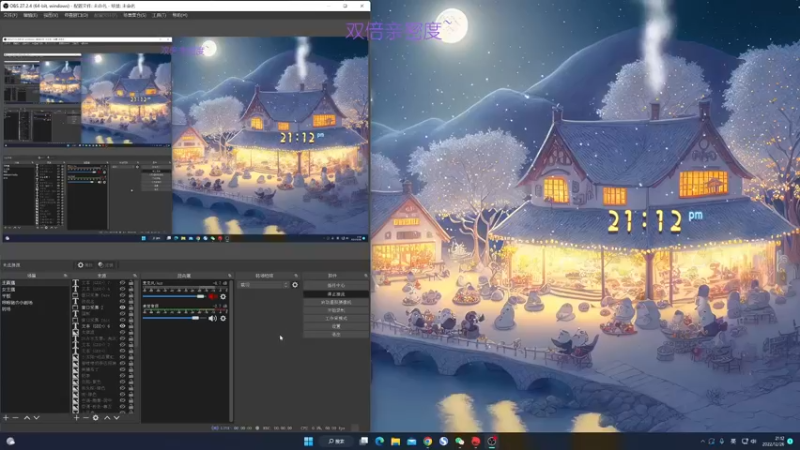Pop out the Audio Mixer dock

[230, 276]
